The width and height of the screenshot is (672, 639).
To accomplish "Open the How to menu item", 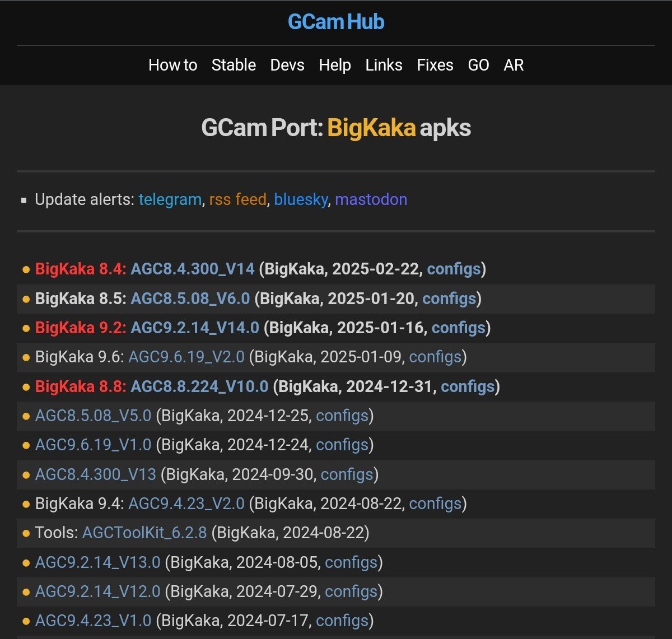I will (x=172, y=66).
